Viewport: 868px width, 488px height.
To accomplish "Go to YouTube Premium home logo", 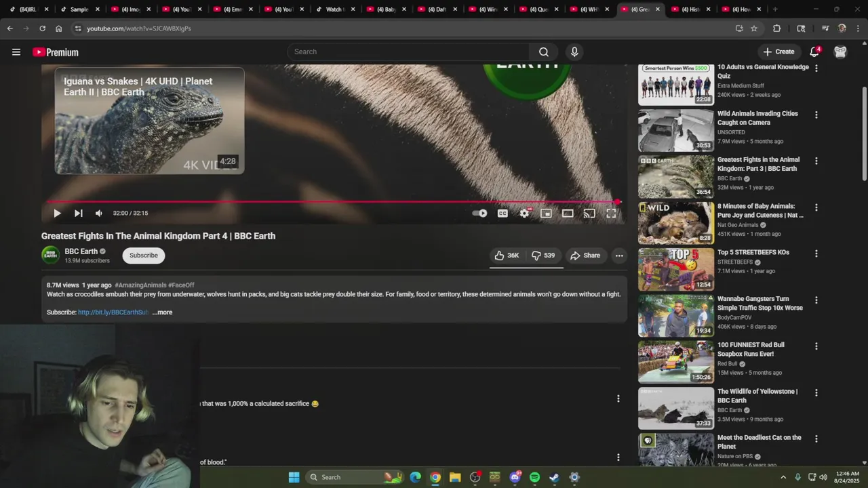I will 56,52.
